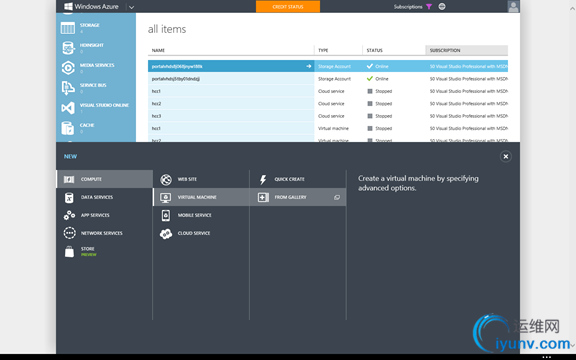Select the hcc3 Cloud service row

(328, 116)
